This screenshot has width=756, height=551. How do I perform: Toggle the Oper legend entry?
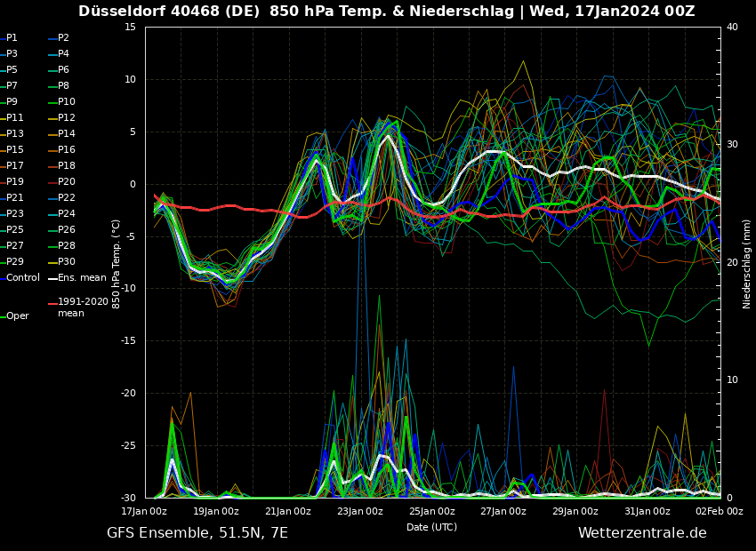[17, 316]
